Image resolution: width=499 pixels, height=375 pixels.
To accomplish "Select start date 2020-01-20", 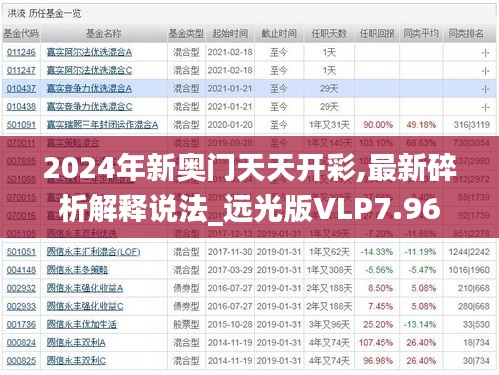I will point(230,125).
